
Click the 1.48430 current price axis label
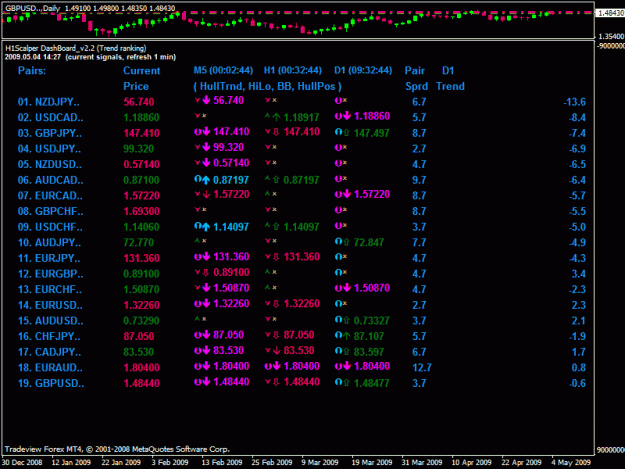pos(611,13)
